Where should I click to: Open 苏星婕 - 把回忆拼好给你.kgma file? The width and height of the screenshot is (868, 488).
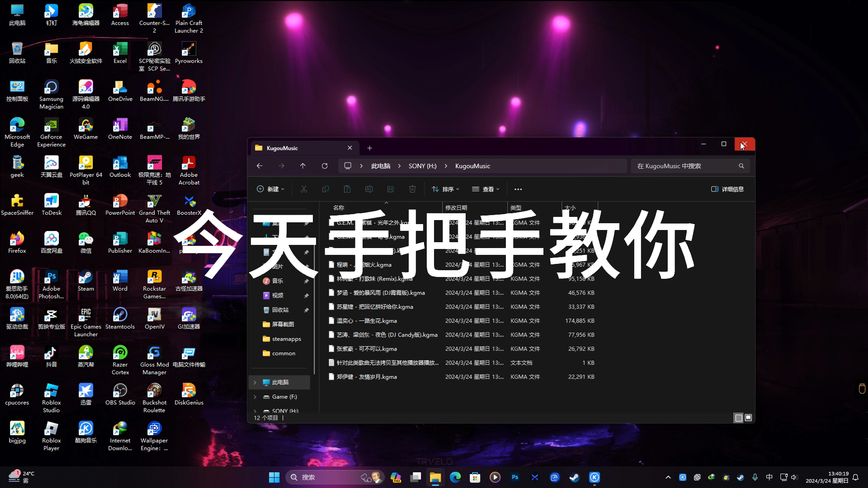[374, 306]
